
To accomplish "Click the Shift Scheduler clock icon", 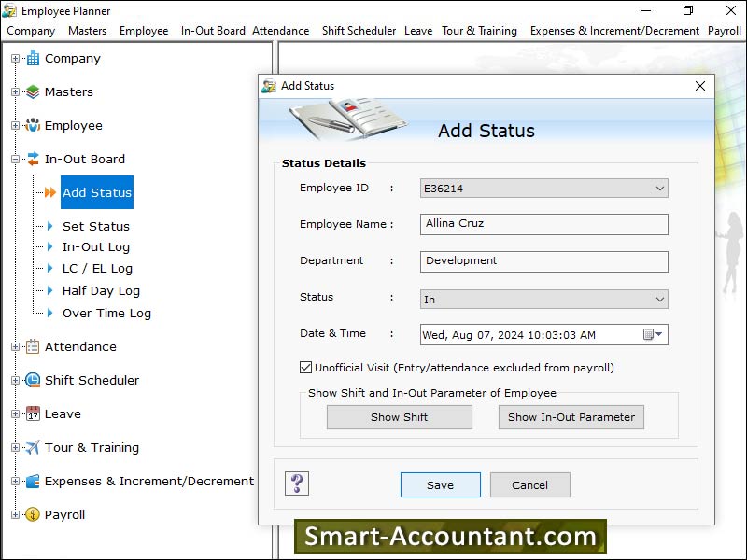I will click(x=33, y=381).
